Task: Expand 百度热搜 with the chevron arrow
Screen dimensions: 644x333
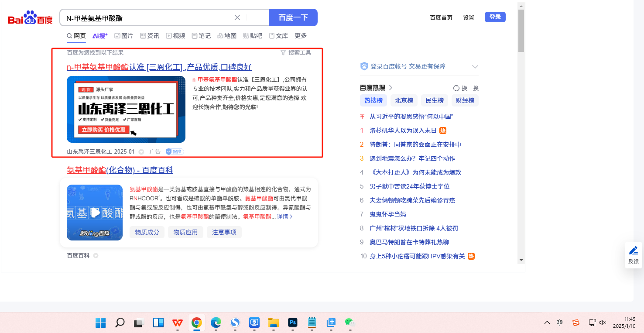Action: (391, 88)
